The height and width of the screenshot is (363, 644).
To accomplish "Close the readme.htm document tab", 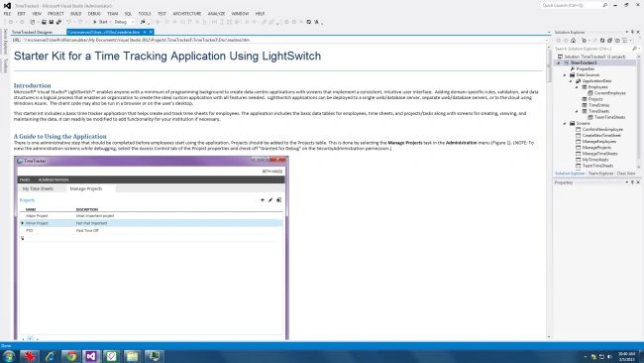I will click(151, 32).
